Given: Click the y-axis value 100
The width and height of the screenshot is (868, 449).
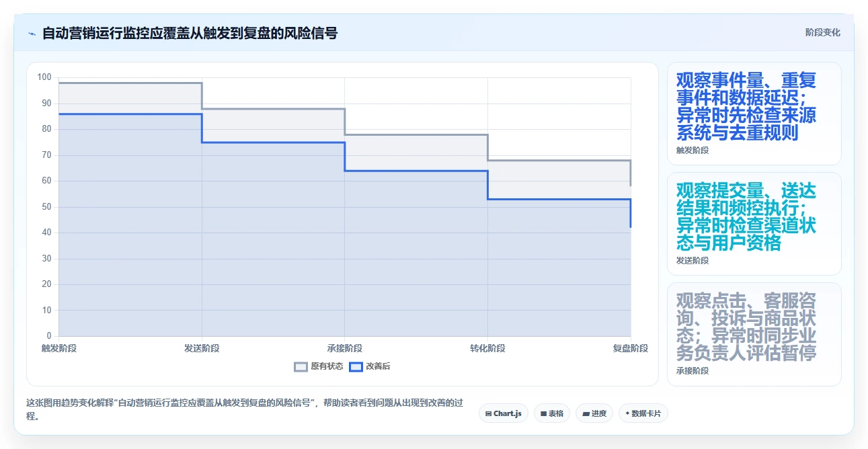Looking at the screenshot, I should (x=44, y=77).
